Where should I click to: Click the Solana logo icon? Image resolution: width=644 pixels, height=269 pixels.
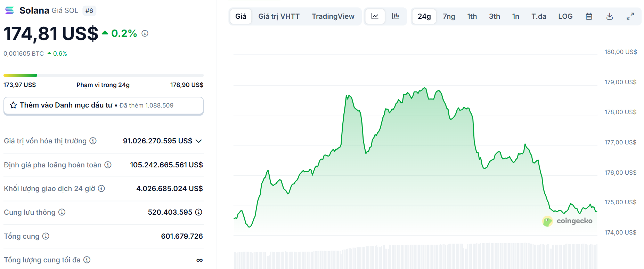(x=9, y=10)
